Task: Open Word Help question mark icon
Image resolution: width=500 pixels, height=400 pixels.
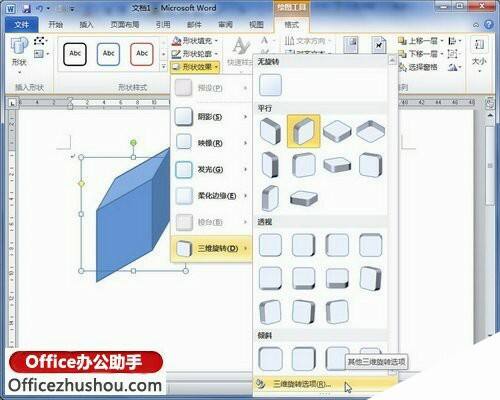Action: (489, 25)
